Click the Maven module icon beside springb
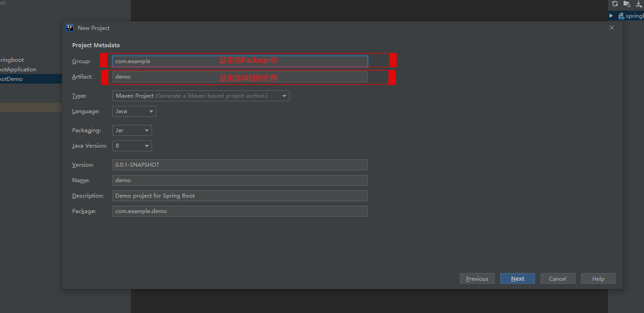 point(621,16)
